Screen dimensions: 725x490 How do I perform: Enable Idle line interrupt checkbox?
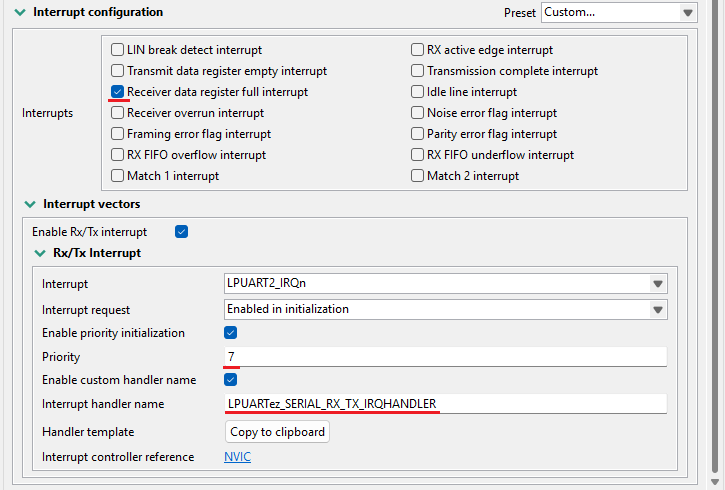(x=418, y=92)
